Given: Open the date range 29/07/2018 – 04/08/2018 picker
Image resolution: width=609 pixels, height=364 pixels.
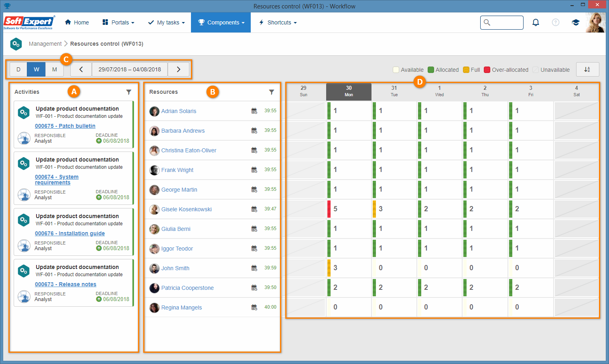Looking at the screenshot, I should point(130,69).
